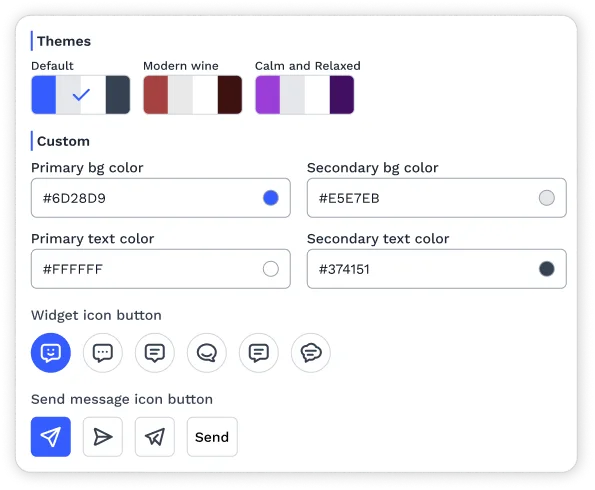Choose the three-dot speech bubble widget icon
The width and height of the screenshot is (595, 490).
[x=103, y=353]
